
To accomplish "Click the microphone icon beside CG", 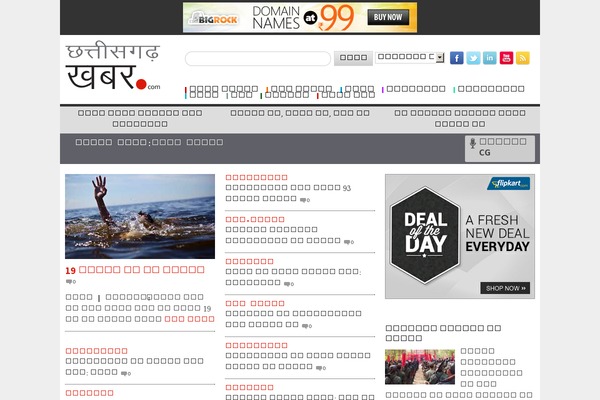I will [x=473, y=143].
